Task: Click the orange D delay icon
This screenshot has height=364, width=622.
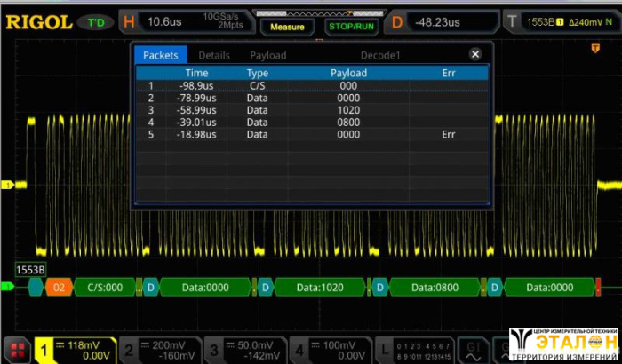Action: tap(397, 22)
